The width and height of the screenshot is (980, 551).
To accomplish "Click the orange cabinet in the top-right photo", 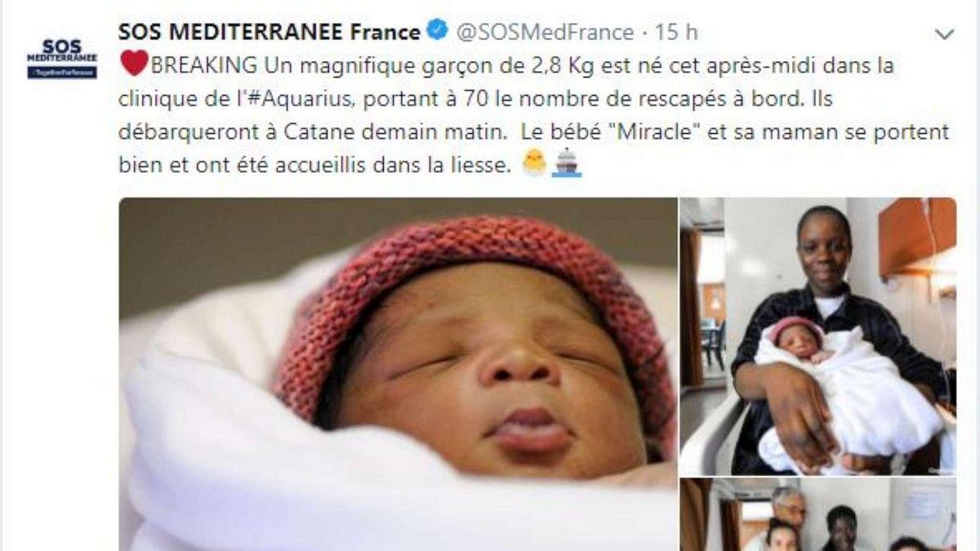I will (916, 237).
